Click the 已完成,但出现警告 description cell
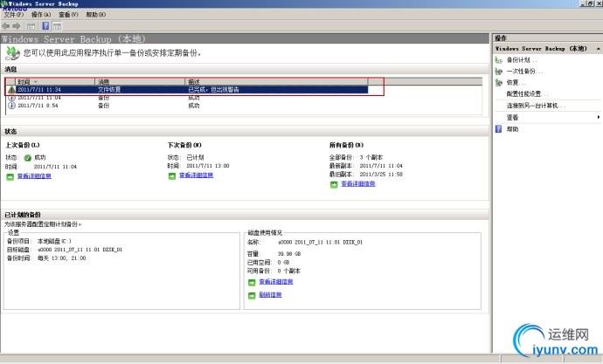This screenshot has width=603, height=364. click(213, 89)
